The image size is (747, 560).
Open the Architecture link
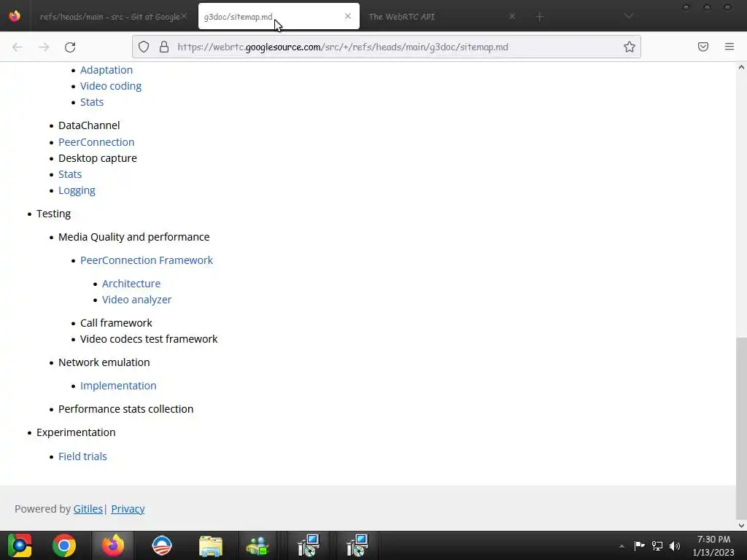pos(131,284)
